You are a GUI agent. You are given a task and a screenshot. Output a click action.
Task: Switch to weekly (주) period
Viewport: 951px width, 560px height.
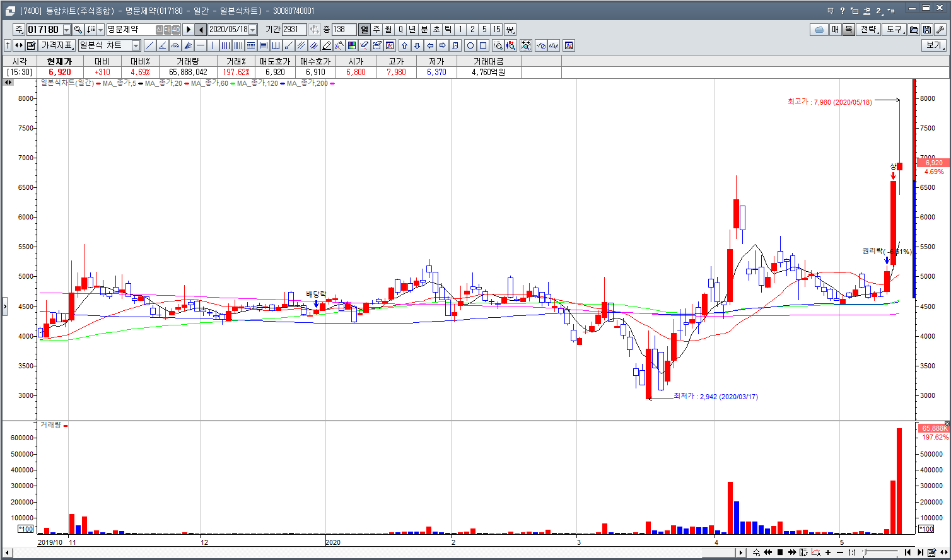click(376, 30)
